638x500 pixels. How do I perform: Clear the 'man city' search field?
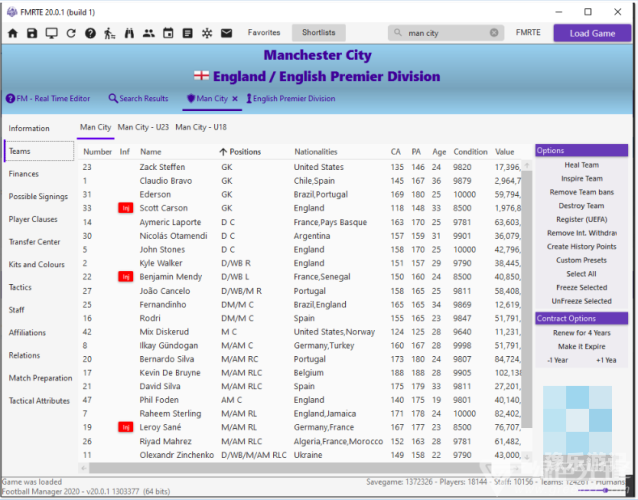(494, 33)
